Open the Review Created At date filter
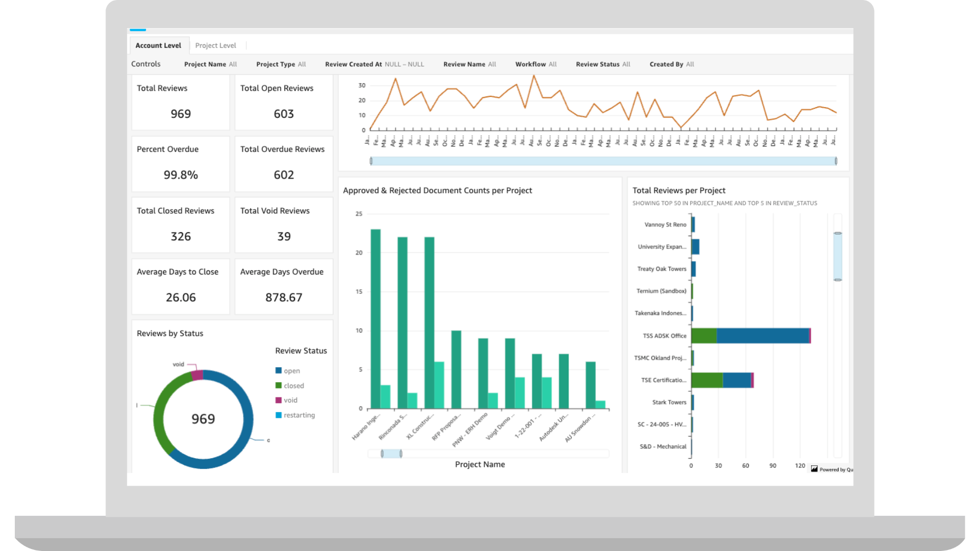Screen dimensions: 980x551 click(x=374, y=64)
